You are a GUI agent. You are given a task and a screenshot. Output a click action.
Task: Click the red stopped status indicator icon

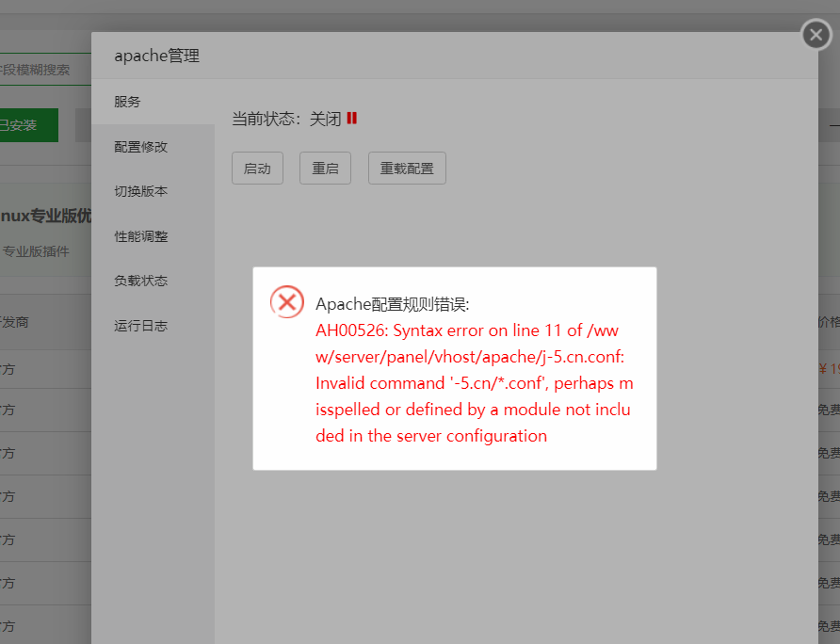tap(352, 118)
